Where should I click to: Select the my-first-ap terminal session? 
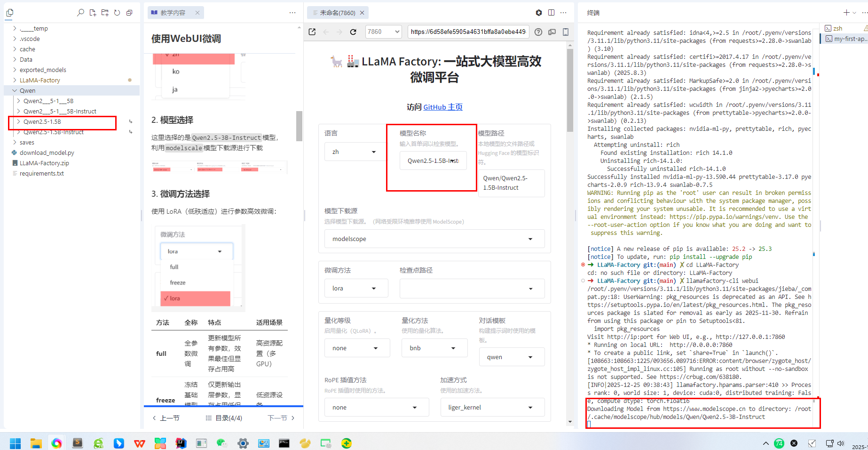point(844,39)
